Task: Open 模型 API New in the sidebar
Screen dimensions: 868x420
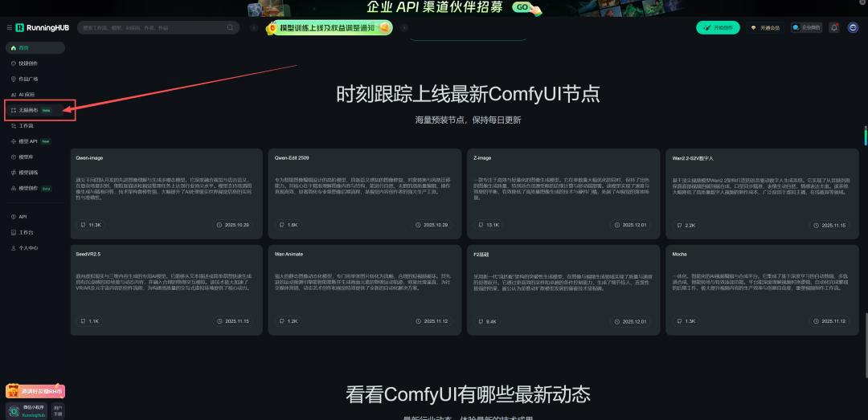Action: pyautogui.click(x=35, y=141)
